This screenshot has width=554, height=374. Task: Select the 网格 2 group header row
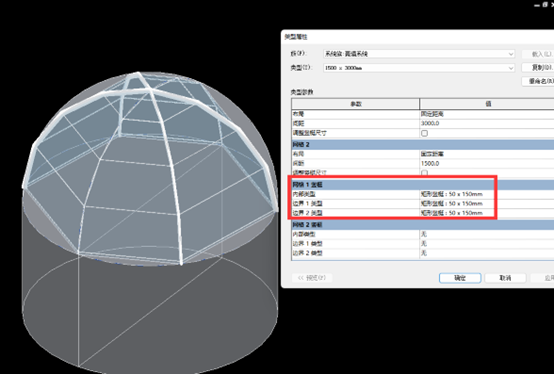423,145
